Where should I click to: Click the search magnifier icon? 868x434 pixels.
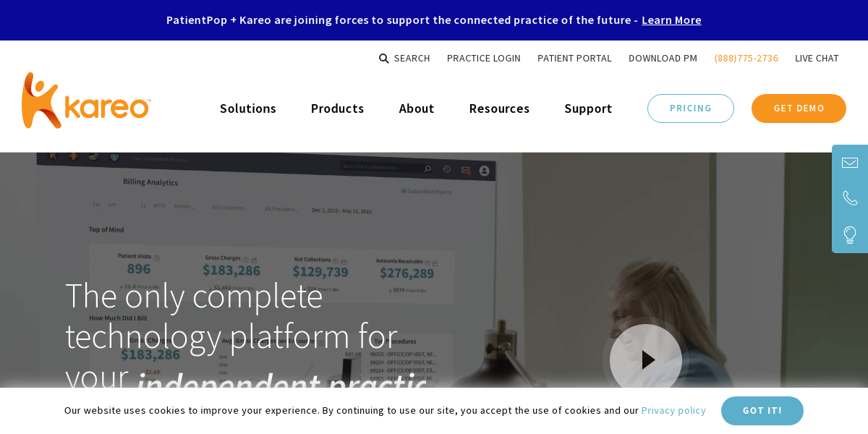384,59
